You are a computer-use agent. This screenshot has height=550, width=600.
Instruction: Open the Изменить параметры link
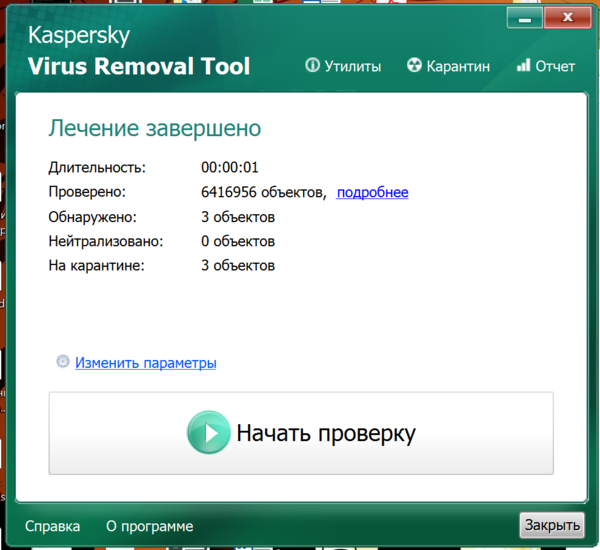[146, 363]
